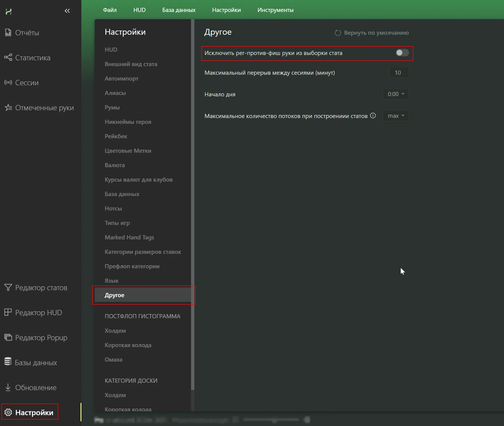
Task: Click the Статистика graph icon
Action: pos(8,57)
